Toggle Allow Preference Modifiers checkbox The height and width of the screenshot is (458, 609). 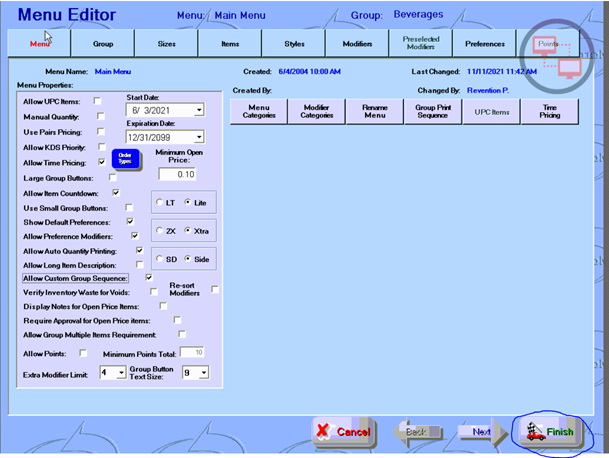click(135, 236)
